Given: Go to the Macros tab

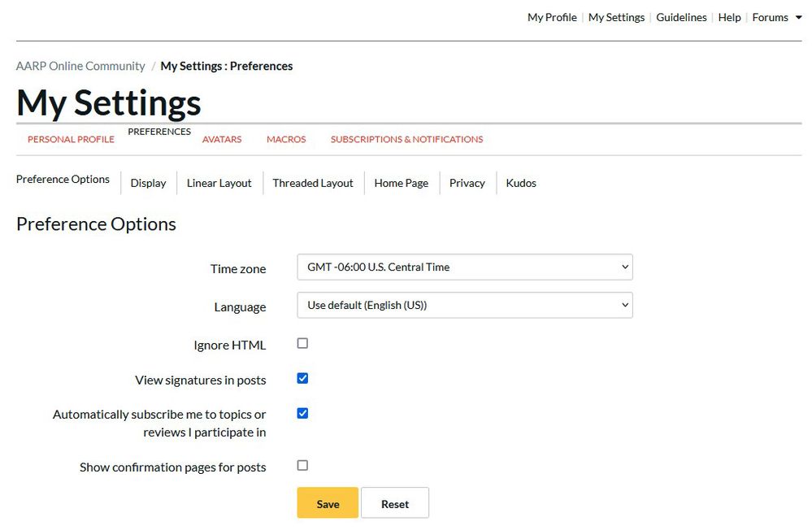Looking at the screenshot, I should click(x=286, y=139).
